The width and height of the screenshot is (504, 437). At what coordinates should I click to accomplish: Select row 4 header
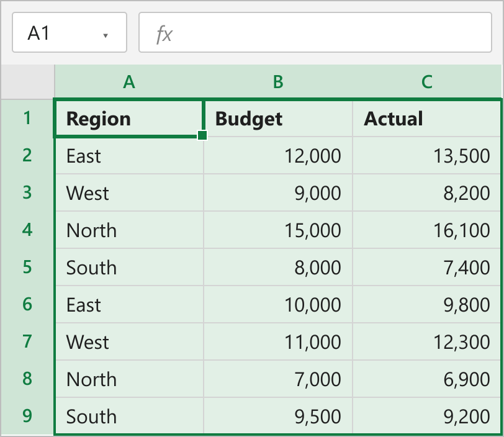[28, 230]
